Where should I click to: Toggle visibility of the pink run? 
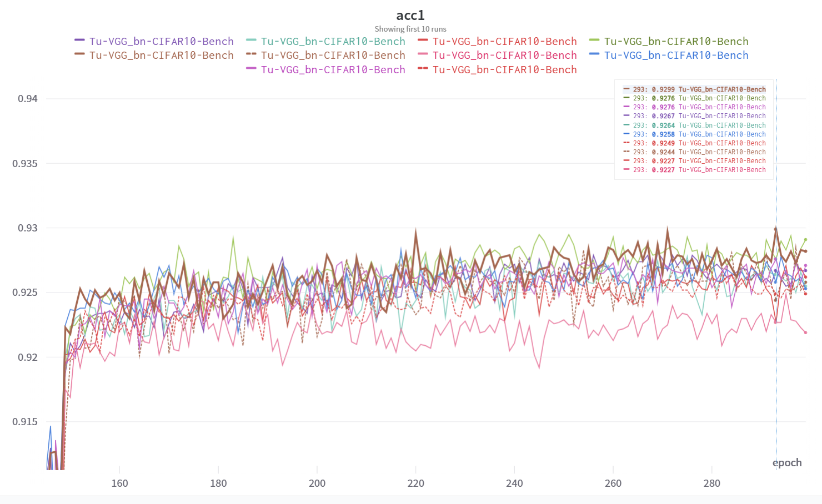click(504, 55)
